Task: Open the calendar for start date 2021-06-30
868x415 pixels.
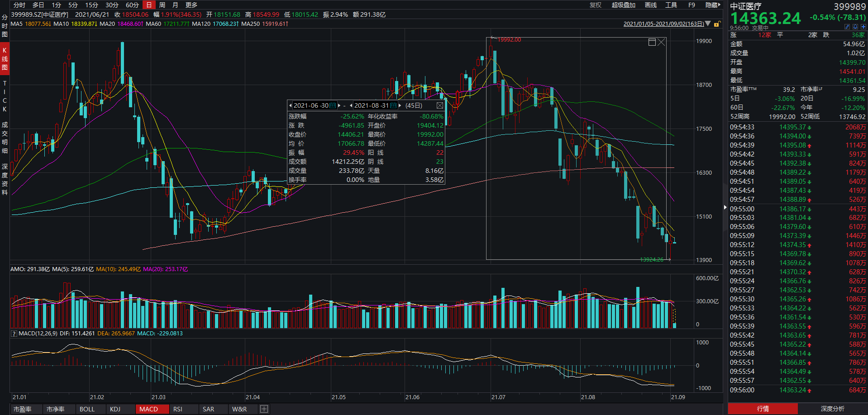Action: tap(333, 105)
